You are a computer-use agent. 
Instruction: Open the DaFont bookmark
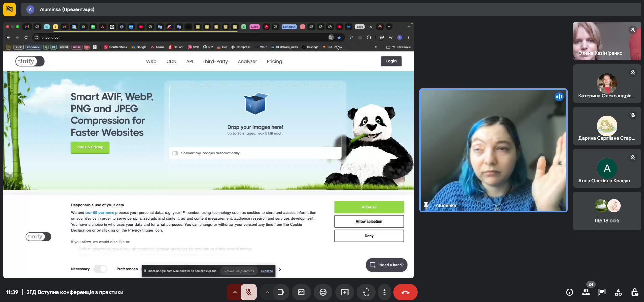coord(176,47)
